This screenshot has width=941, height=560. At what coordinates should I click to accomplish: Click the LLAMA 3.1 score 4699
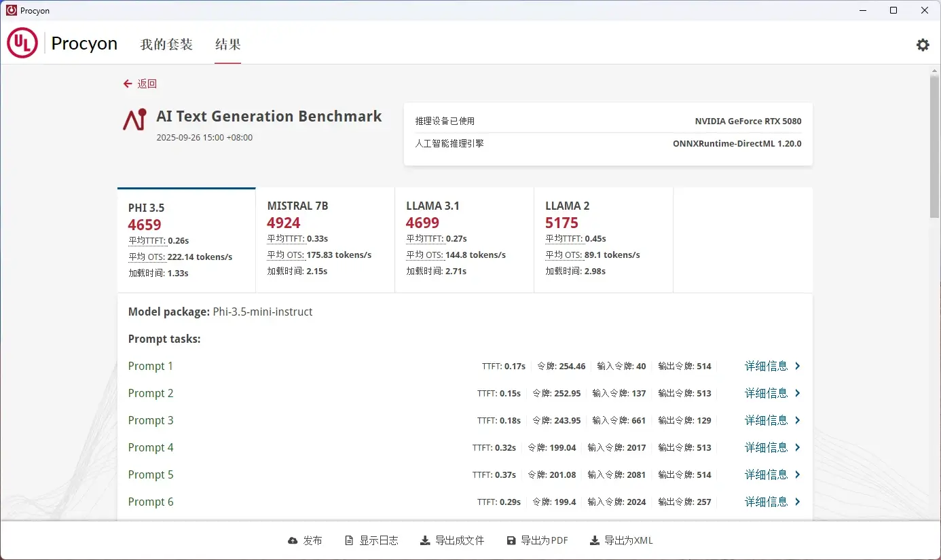pos(423,223)
